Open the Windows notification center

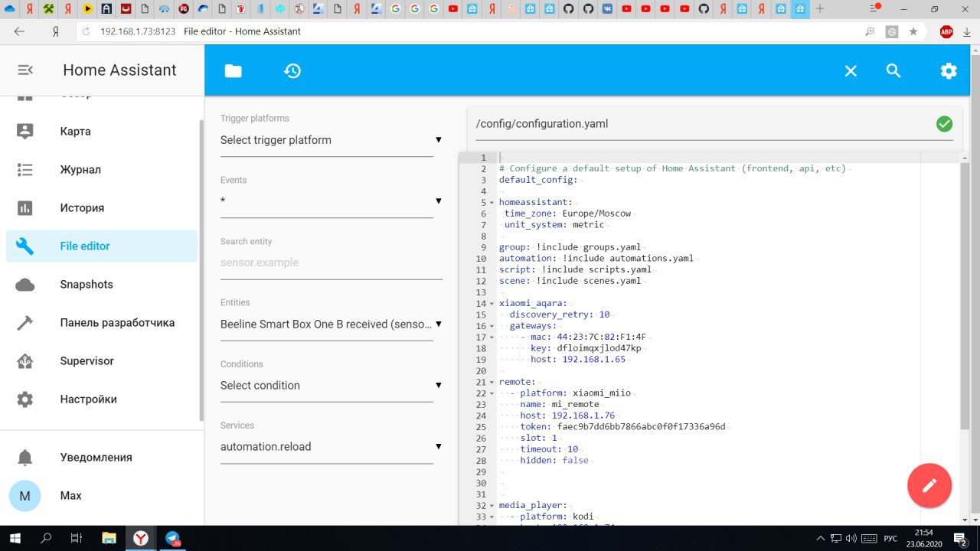pyautogui.click(x=959, y=538)
